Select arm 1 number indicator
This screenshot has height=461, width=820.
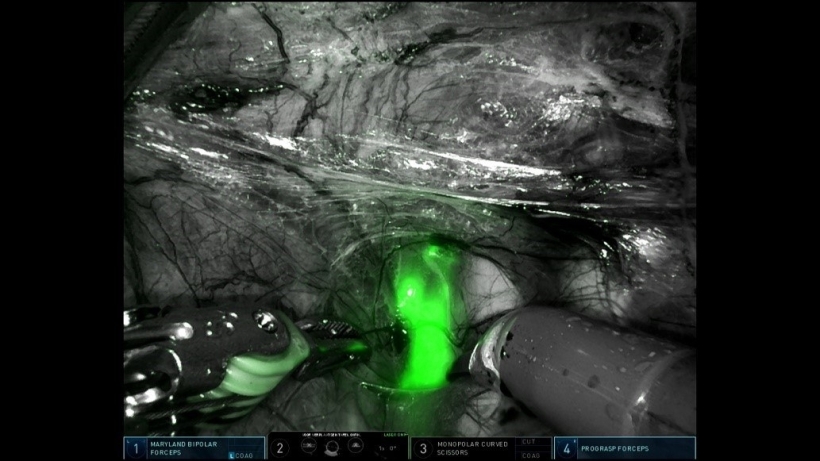tap(133, 448)
